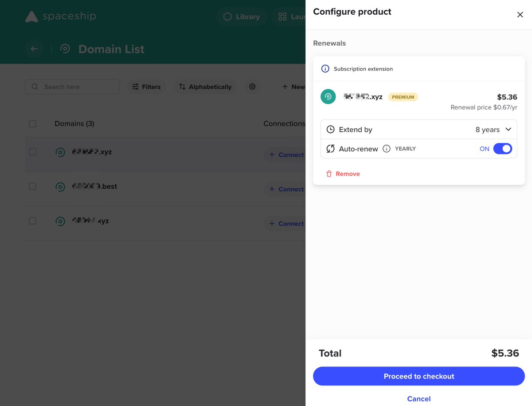
Task: Check the .best domain row checkbox
Action: [32, 186]
